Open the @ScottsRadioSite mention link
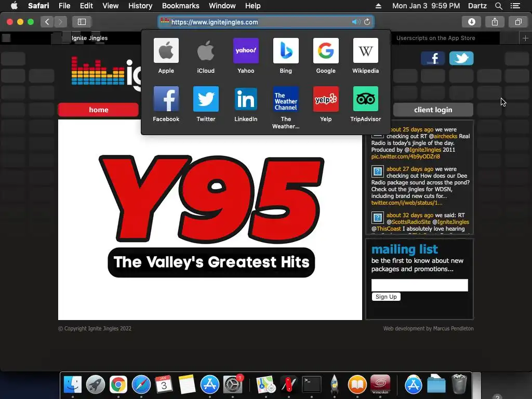532x399 pixels. 408,222
